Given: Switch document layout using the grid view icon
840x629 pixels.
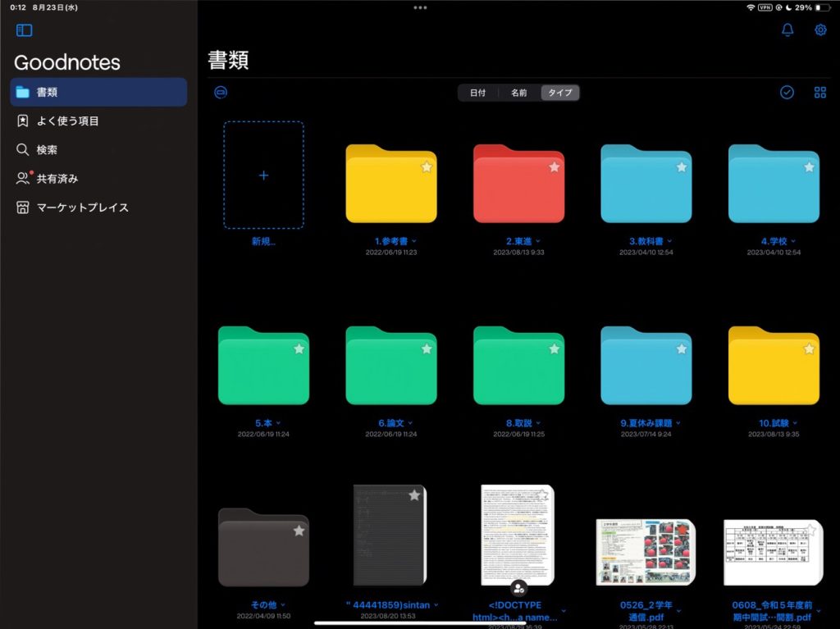Looking at the screenshot, I should pyautogui.click(x=819, y=92).
